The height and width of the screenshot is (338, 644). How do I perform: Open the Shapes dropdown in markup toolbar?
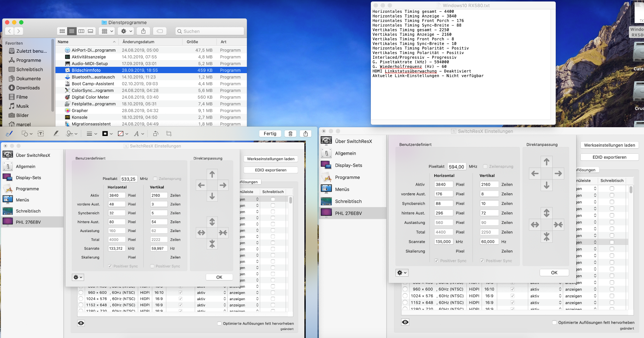[27, 134]
